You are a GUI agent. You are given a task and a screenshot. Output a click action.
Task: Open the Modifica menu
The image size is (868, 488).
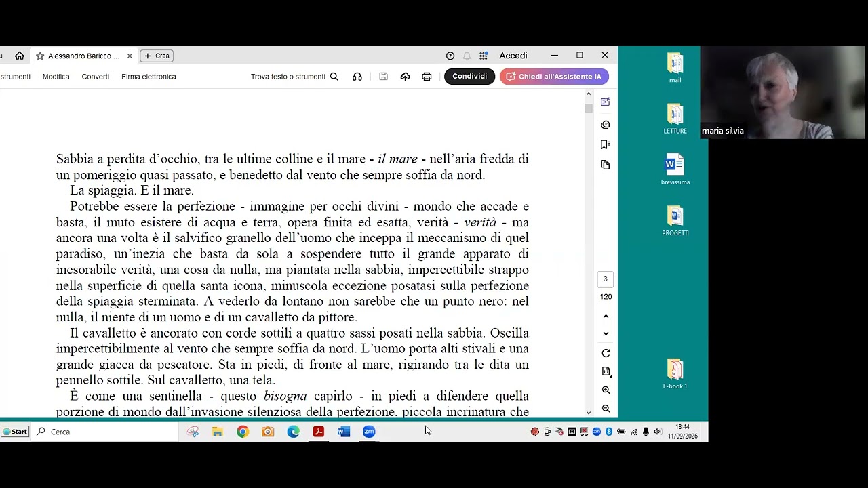56,77
